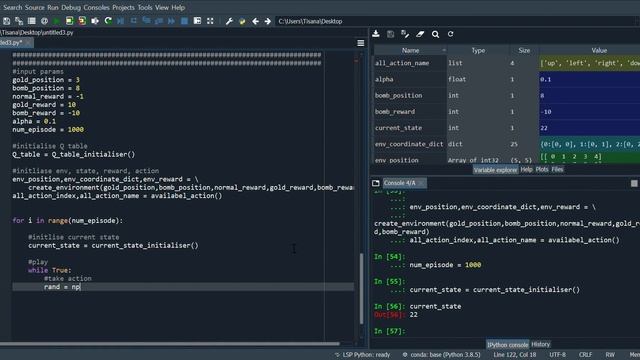The height and width of the screenshot is (360, 640).
Task: Open the Source menu
Action: [35, 7]
